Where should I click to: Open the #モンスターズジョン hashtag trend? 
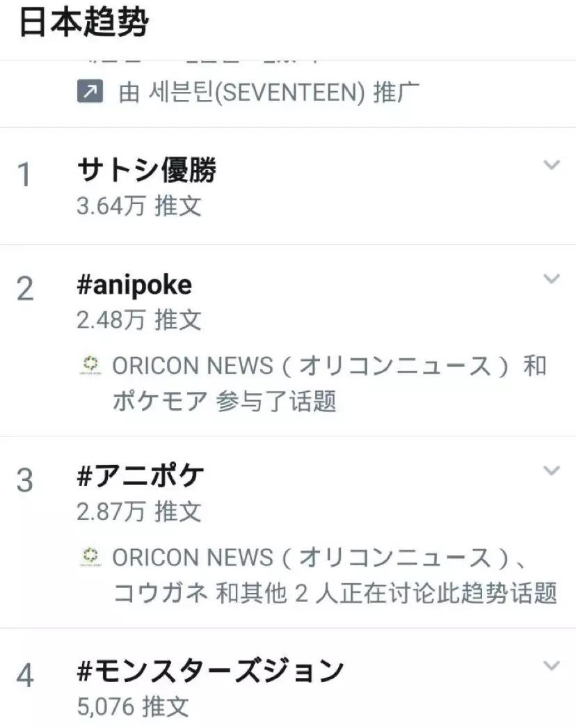[x=210, y=671]
